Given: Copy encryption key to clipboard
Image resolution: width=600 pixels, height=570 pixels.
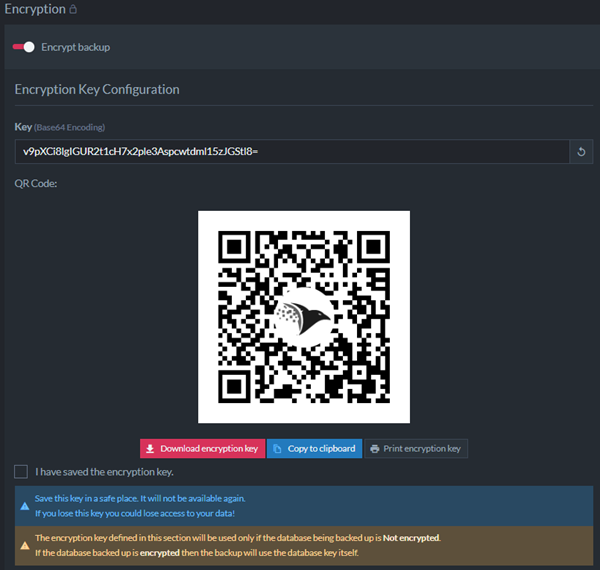Looking at the screenshot, I should pos(314,448).
